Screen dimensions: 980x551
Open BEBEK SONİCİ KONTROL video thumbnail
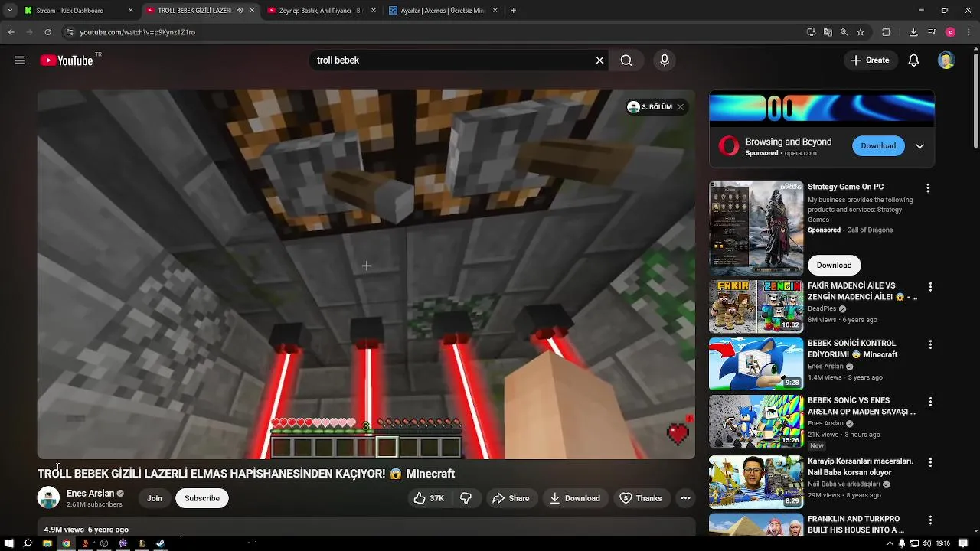756,364
